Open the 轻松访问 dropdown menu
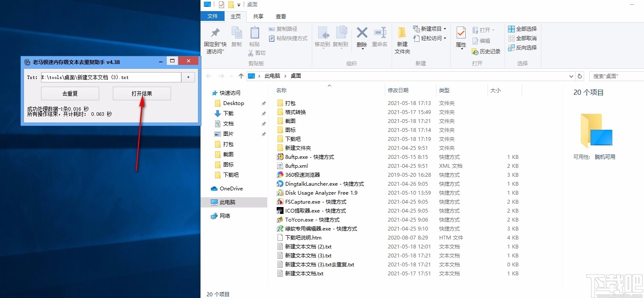The image size is (644, 298). pos(445,38)
